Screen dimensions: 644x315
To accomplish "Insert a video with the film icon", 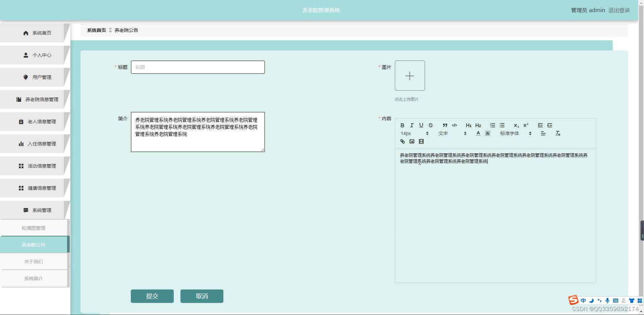I will pos(421,141).
